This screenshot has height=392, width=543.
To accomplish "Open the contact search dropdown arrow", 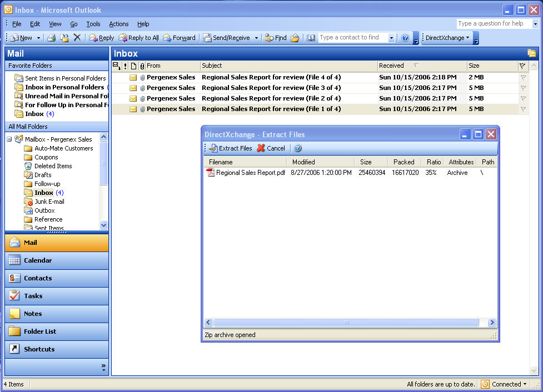I will (x=391, y=38).
